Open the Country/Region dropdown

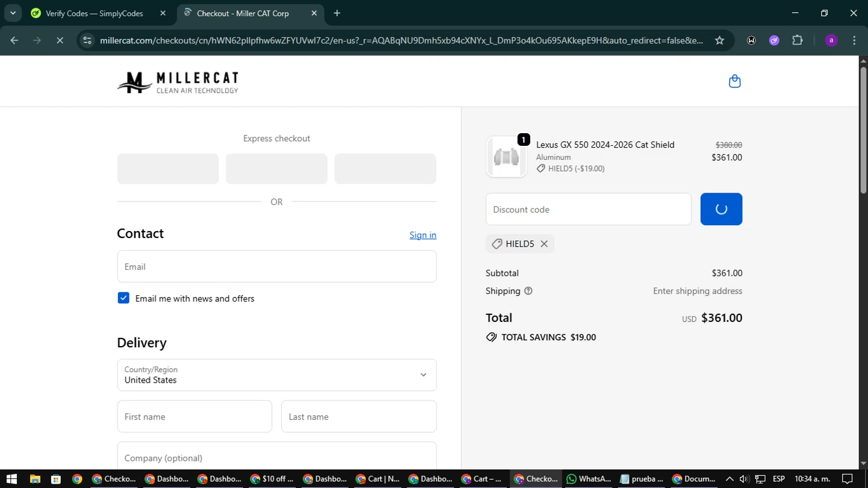click(277, 375)
